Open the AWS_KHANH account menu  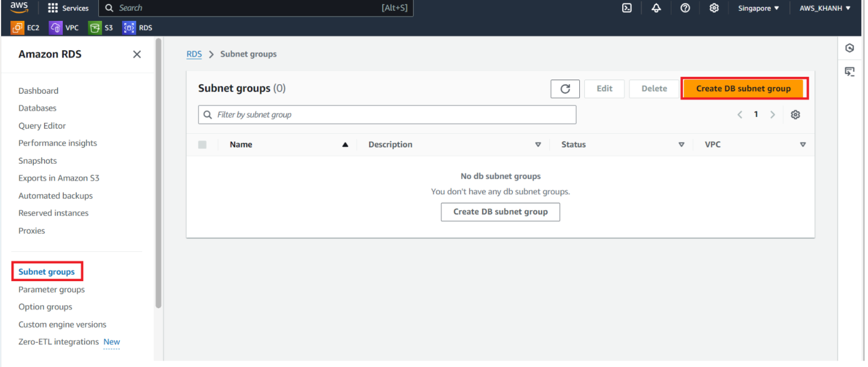click(x=825, y=8)
